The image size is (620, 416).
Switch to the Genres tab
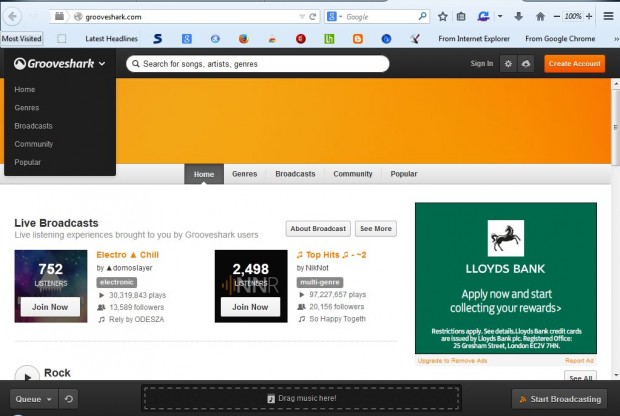[244, 174]
